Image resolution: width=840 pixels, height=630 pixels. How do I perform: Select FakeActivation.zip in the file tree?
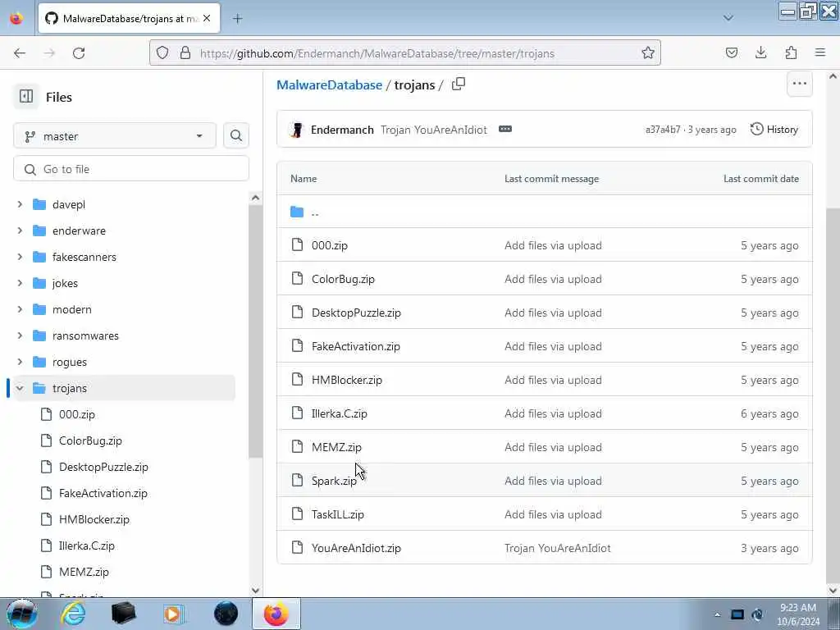click(103, 493)
